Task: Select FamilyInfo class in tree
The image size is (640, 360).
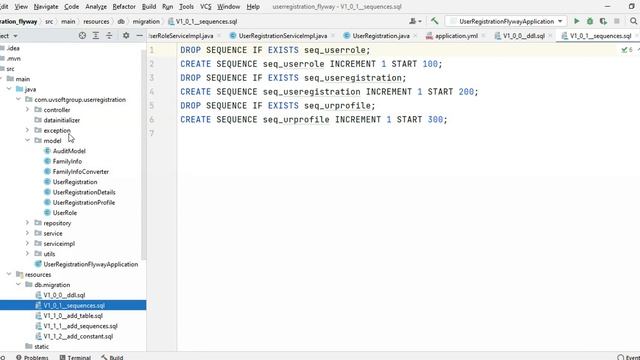Action: (67, 161)
